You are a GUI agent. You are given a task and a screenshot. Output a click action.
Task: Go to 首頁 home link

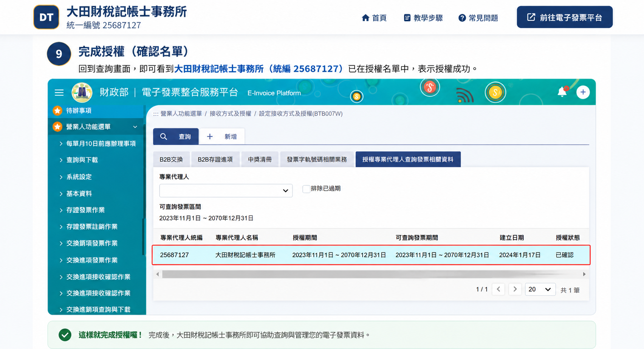point(374,18)
